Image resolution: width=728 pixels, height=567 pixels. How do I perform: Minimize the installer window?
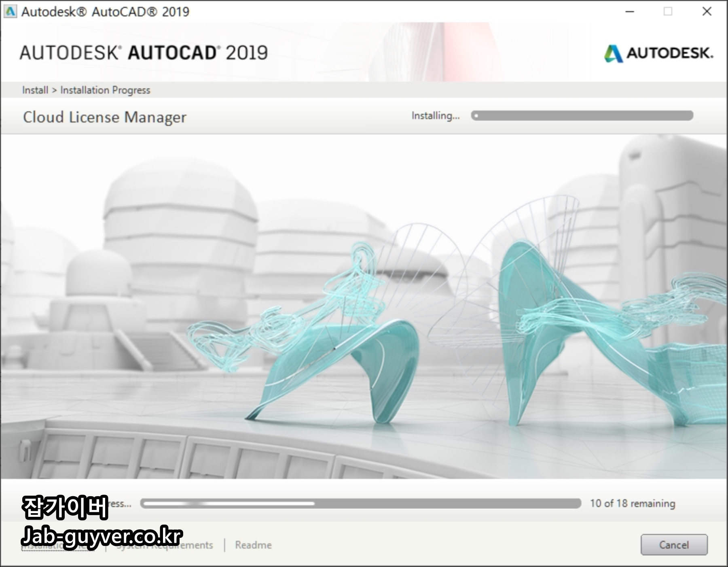point(630,12)
